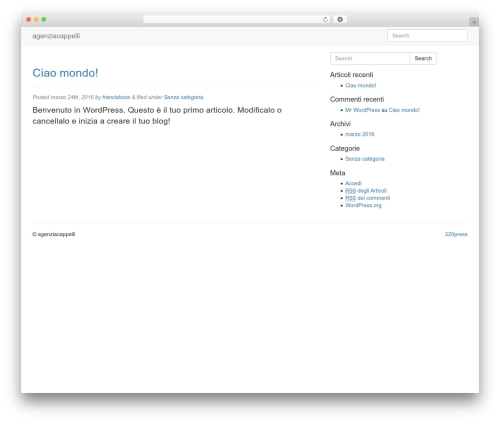Image resolution: width=500 pixels, height=423 pixels.
Task: Open a new tab with plus button
Action: [474, 22]
